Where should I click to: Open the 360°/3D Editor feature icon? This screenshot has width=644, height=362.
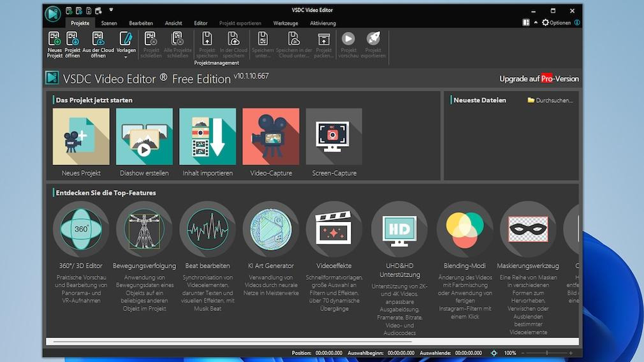coord(81,229)
